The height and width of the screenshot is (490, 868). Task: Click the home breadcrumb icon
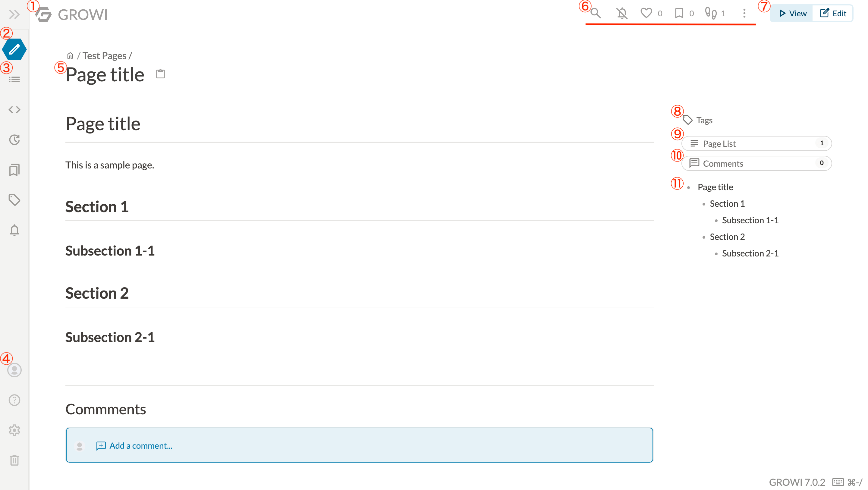pos(70,55)
